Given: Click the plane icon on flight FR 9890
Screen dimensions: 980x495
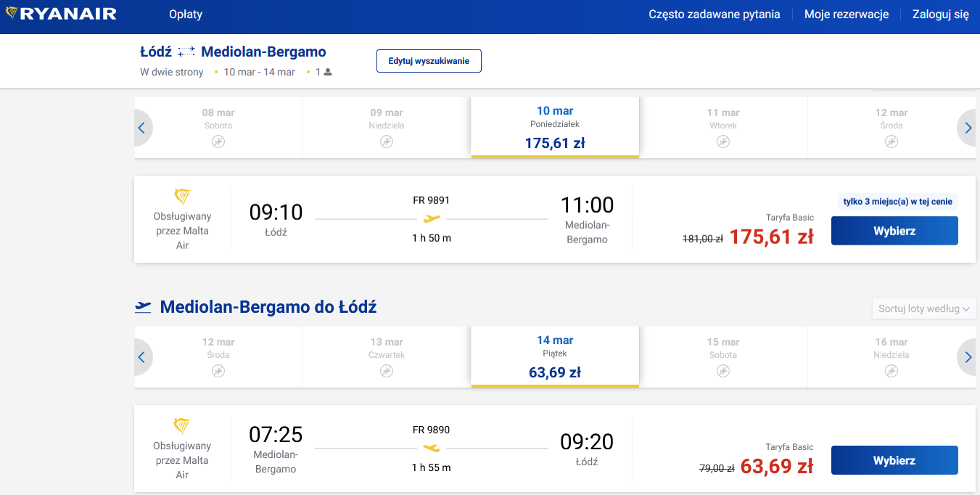Looking at the screenshot, I should pyautogui.click(x=432, y=448).
